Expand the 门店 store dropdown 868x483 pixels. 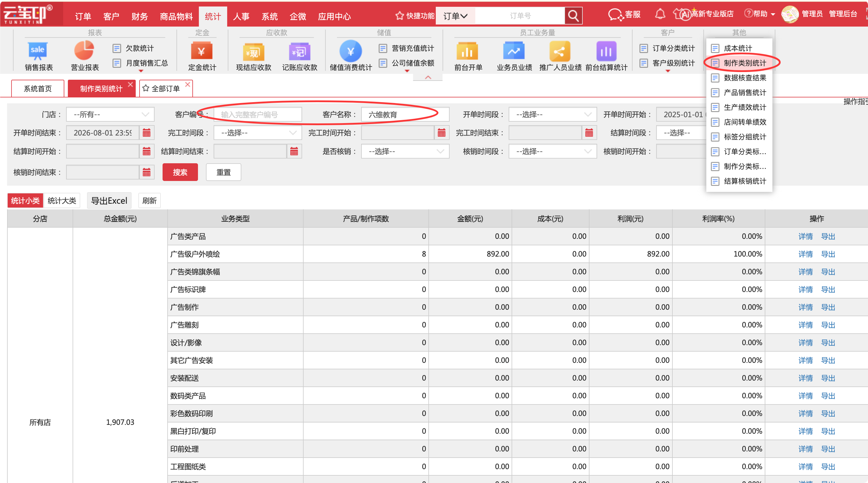(x=110, y=114)
